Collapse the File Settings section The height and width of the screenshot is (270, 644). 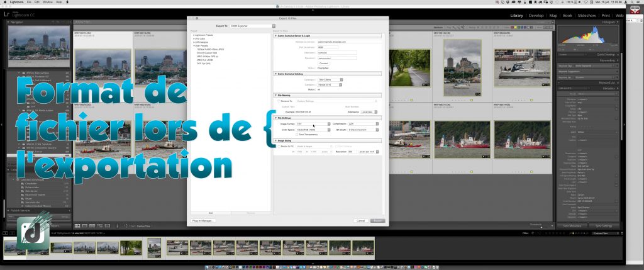point(275,118)
